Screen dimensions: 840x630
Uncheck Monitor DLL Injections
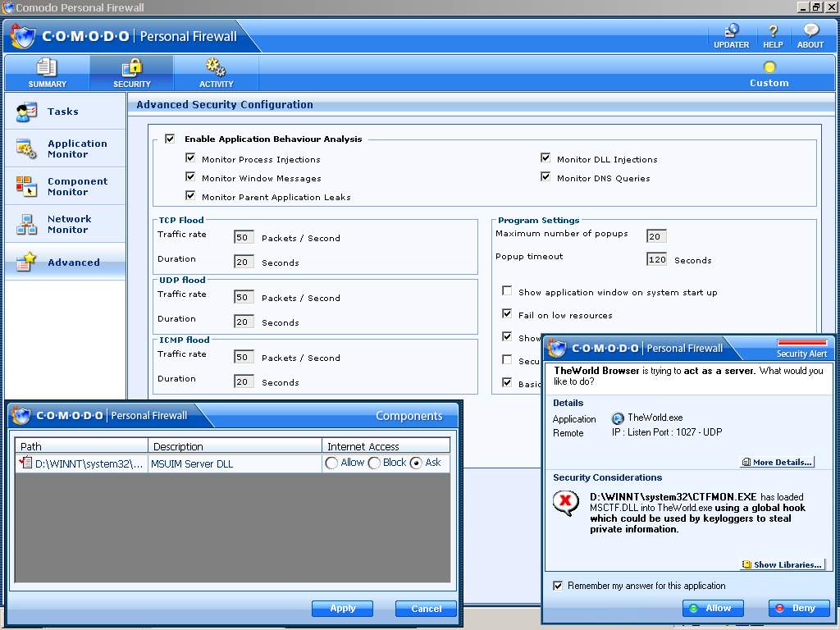point(546,158)
